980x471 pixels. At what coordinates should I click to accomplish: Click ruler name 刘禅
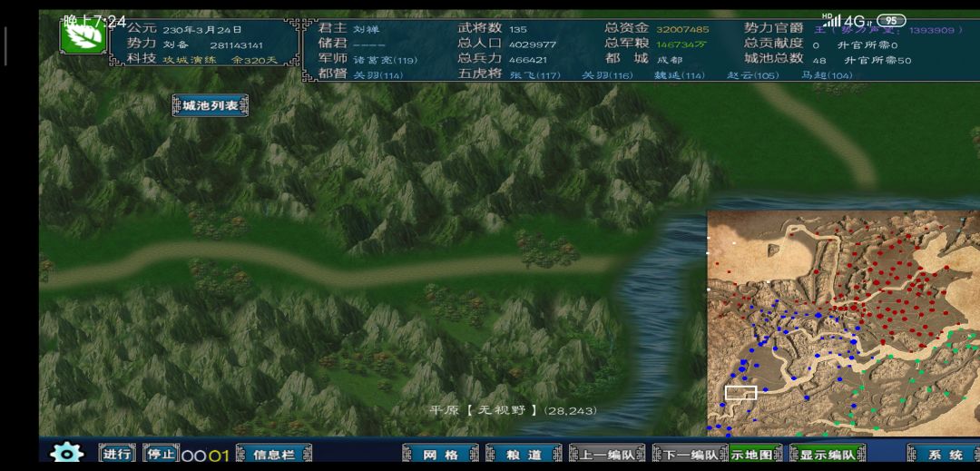click(367, 29)
